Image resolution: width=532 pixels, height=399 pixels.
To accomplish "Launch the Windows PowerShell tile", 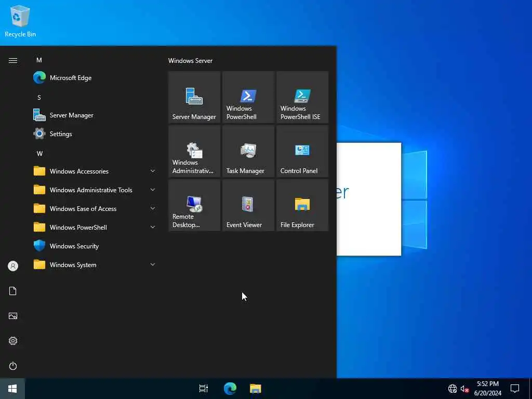I will pyautogui.click(x=248, y=97).
